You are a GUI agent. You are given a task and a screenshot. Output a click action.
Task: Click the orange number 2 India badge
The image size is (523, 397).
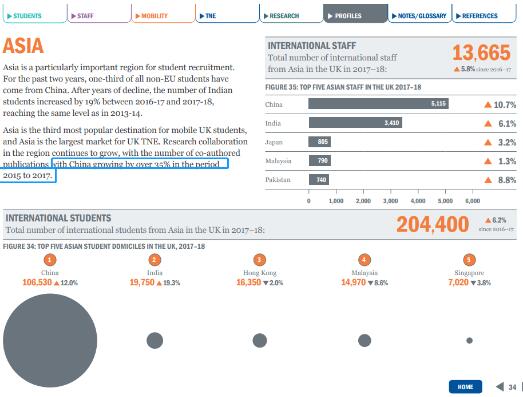pos(154,260)
